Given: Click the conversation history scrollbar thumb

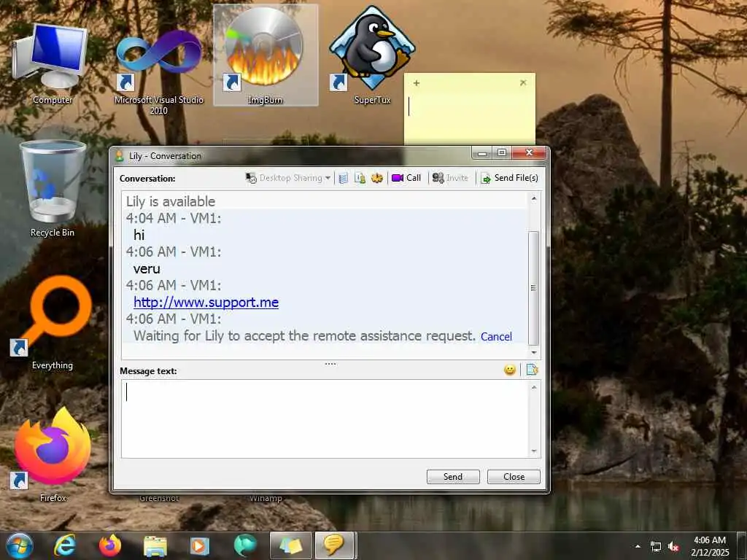Looking at the screenshot, I should 533,288.
